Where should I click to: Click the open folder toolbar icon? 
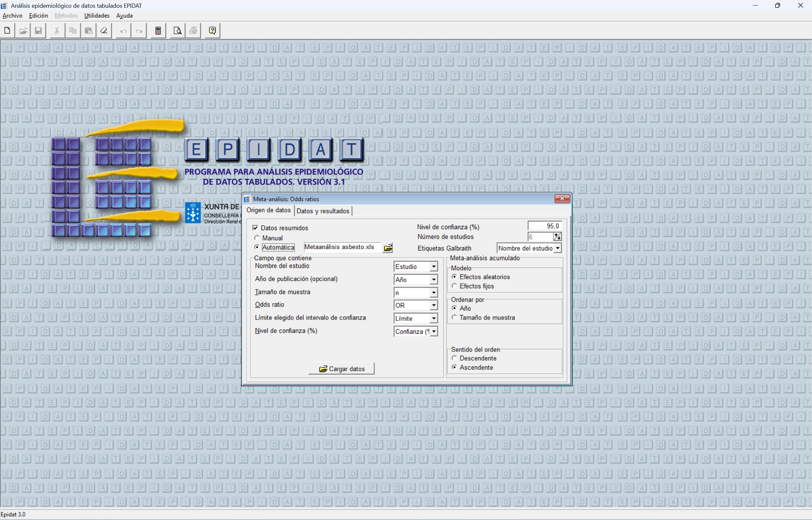click(x=23, y=31)
